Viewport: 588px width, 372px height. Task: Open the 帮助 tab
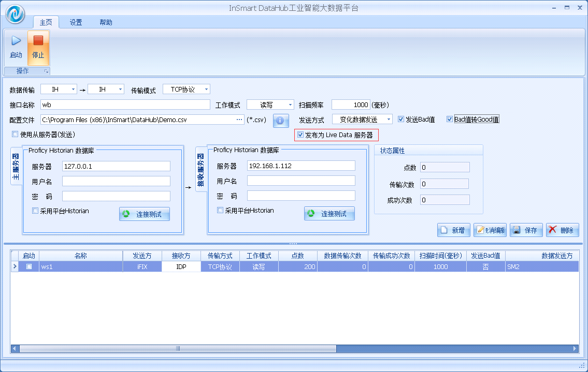pyautogui.click(x=106, y=22)
